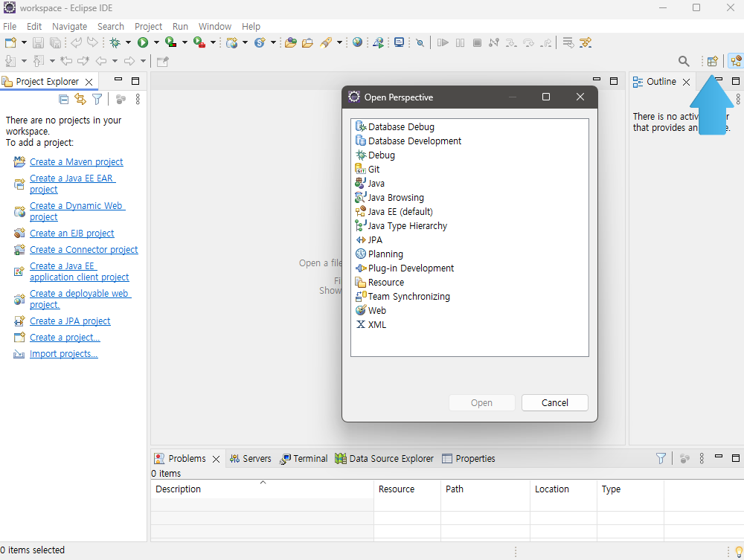Viewport: 744px width, 560px height.
Task: Click the Open Perspective toolbar icon
Action: pos(712,61)
